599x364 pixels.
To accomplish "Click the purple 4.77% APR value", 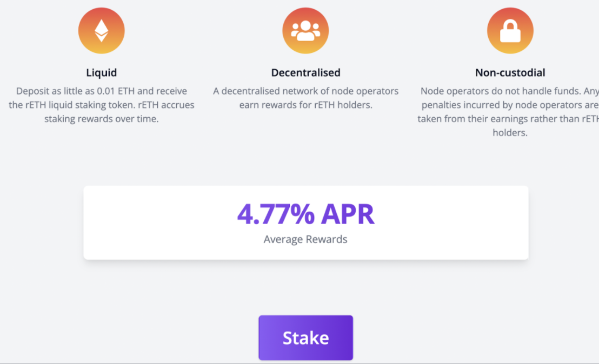I will (x=305, y=214).
